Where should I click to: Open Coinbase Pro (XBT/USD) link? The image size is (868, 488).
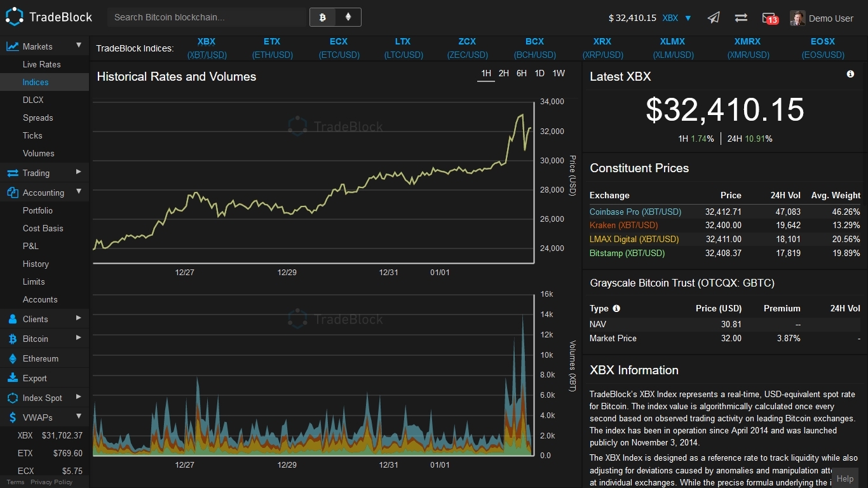point(635,212)
